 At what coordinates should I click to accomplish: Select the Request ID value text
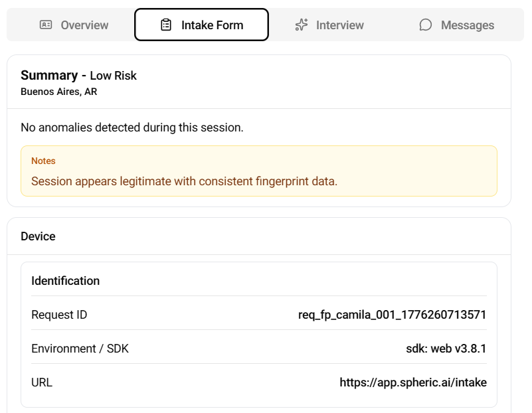(x=392, y=315)
